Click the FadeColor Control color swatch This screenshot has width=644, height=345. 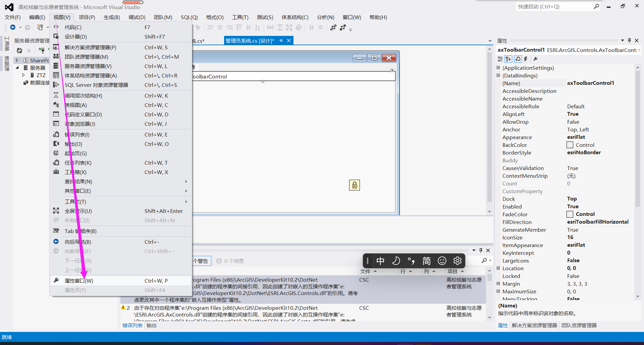pyautogui.click(x=570, y=214)
